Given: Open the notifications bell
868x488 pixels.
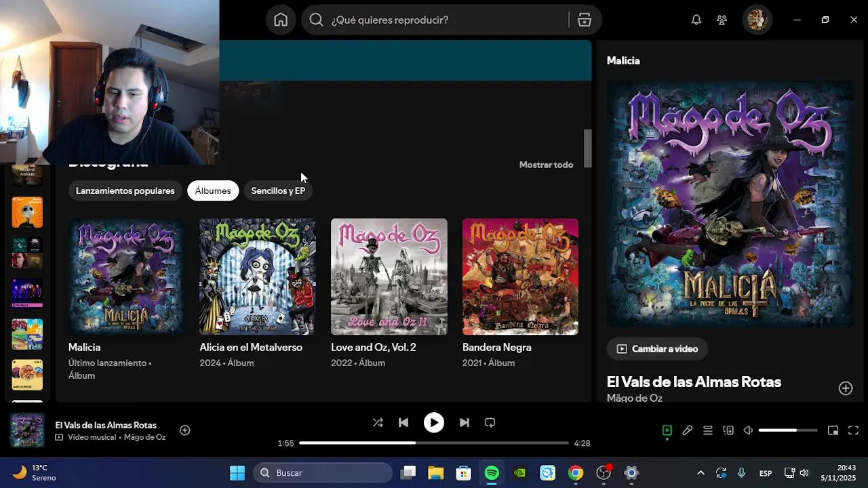Looking at the screenshot, I should (696, 20).
